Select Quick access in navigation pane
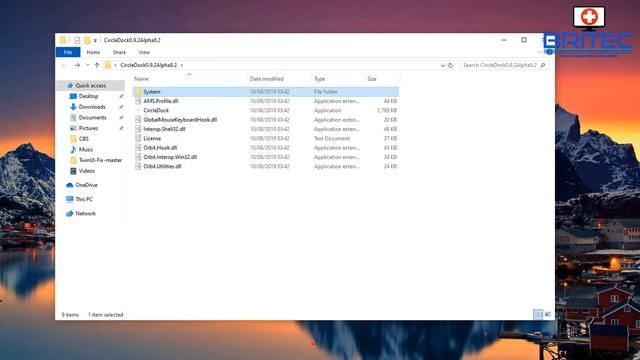Viewport: 640px width, 360px height. [x=90, y=85]
